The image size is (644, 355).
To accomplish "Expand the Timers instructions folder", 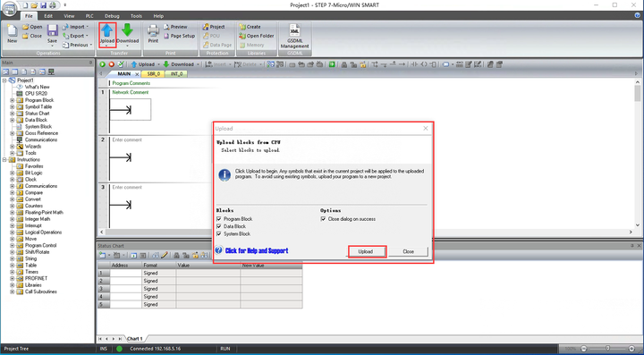I will click(12, 272).
